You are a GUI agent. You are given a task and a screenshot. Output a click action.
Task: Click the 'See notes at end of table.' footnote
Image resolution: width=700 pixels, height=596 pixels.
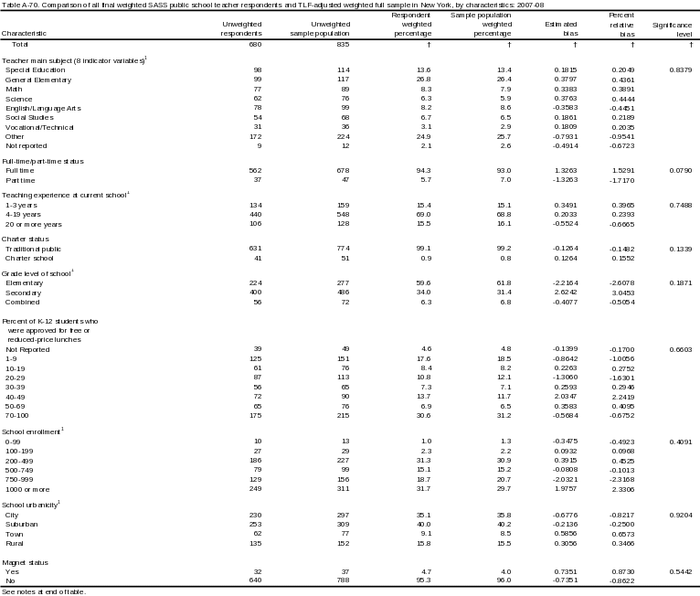(x=44, y=592)
